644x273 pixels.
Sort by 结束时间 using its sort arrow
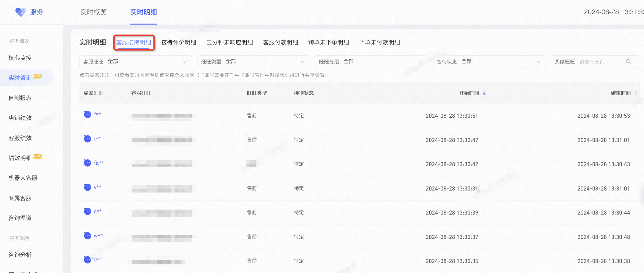point(636,93)
